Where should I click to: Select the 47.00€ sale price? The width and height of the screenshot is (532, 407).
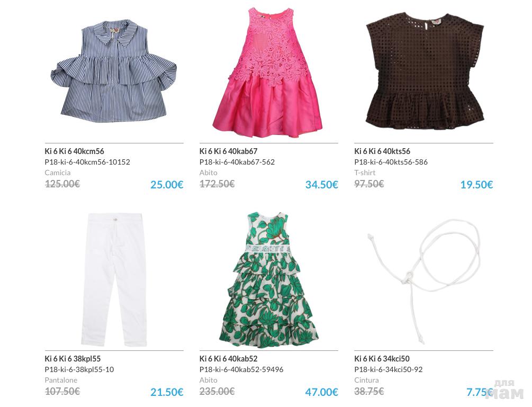(322, 392)
